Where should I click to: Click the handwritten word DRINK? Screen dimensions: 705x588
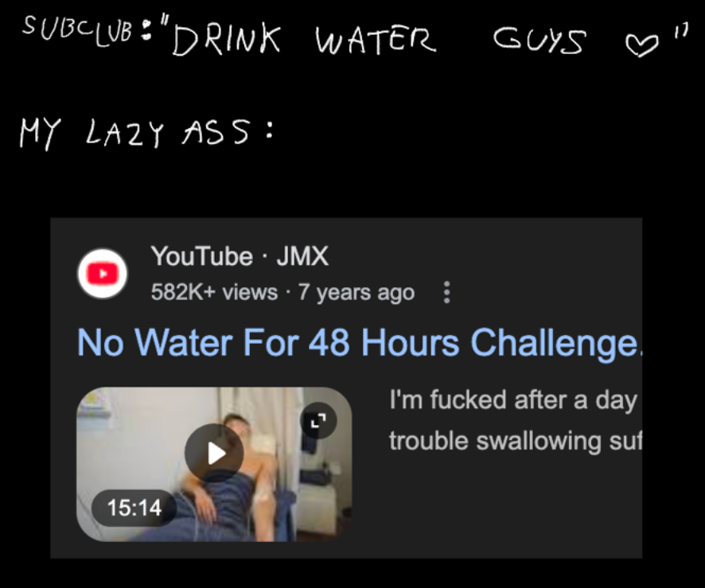[x=227, y=39]
